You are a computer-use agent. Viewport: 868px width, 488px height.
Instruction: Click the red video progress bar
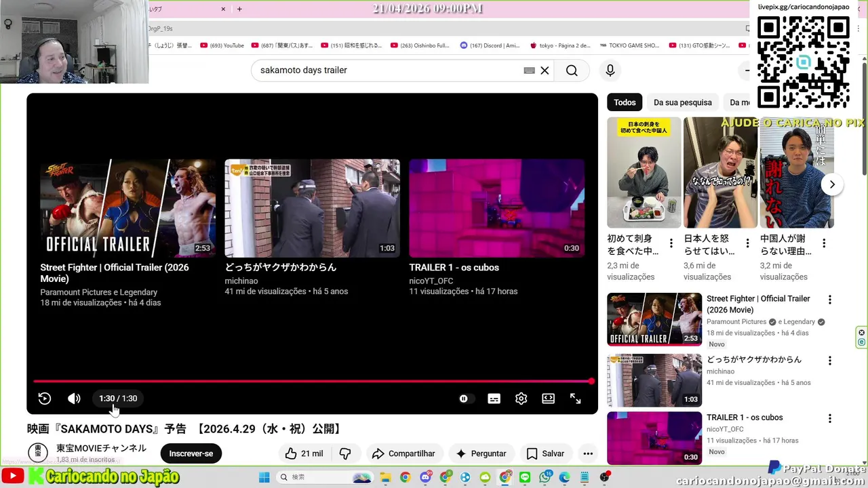[x=313, y=382]
